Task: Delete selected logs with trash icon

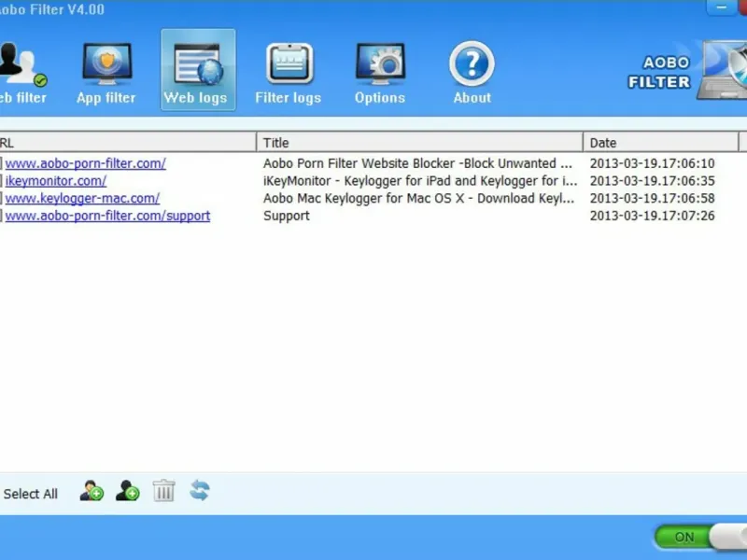Action: [164, 491]
